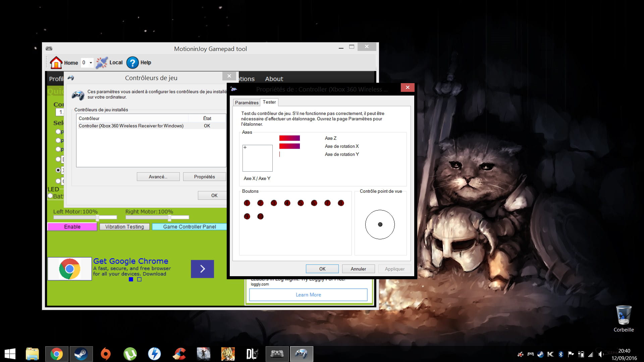The width and height of the screenshot is (644, 362).
Task: Click the Axe de rotation X indicator bar
Action: (289, 146)
